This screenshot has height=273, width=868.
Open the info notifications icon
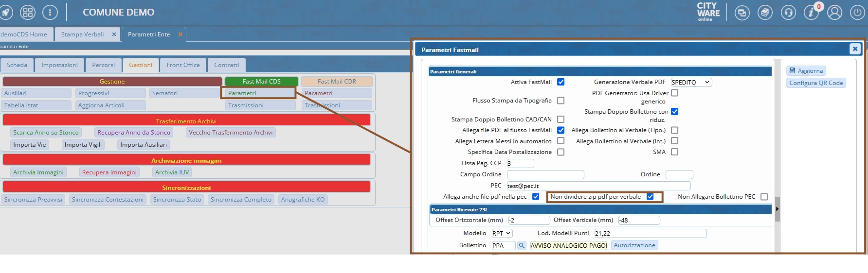[x=811, y=13]
